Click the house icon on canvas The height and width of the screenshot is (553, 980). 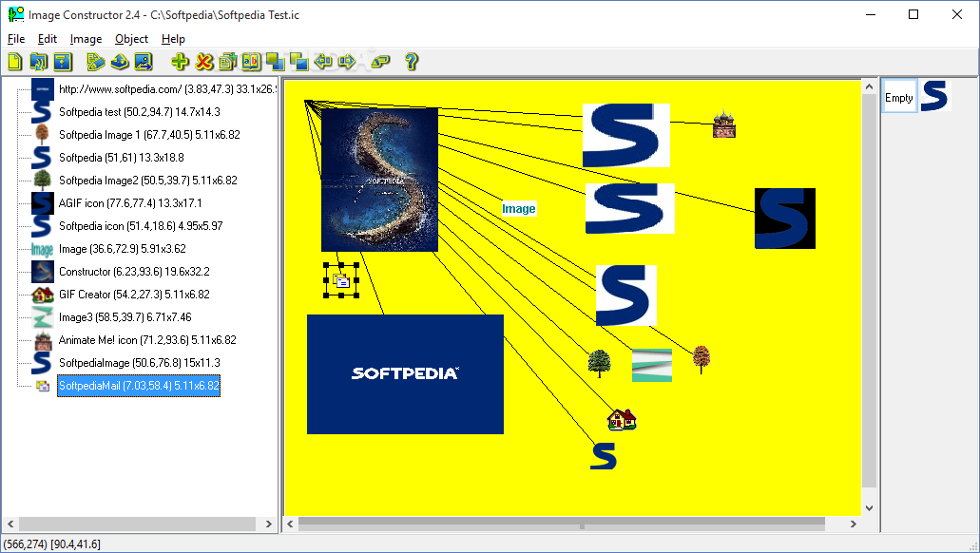click(622, 419)
